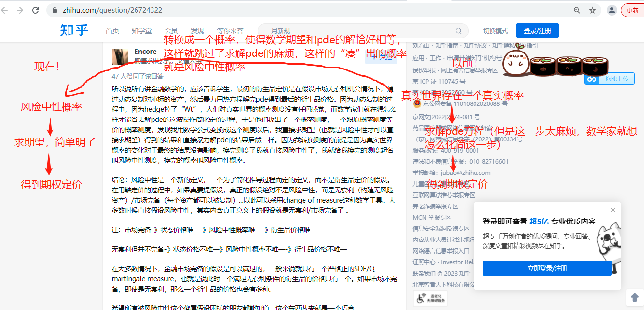This screenshot has height=310, width=644.
Task: Open the 会员 nav item
Action: (x=171, y=31)
